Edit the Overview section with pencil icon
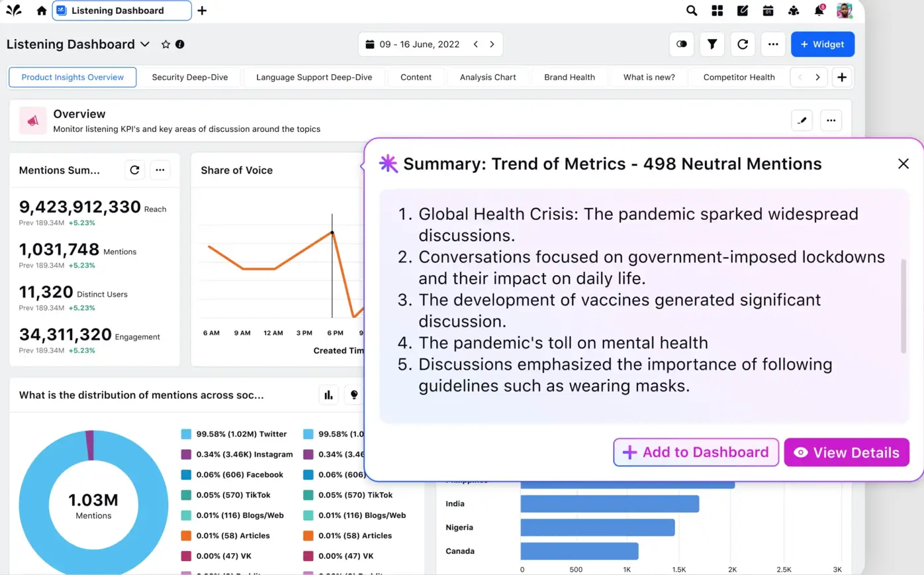The height and width of the screenshot is (575, 924). (802, 121)
